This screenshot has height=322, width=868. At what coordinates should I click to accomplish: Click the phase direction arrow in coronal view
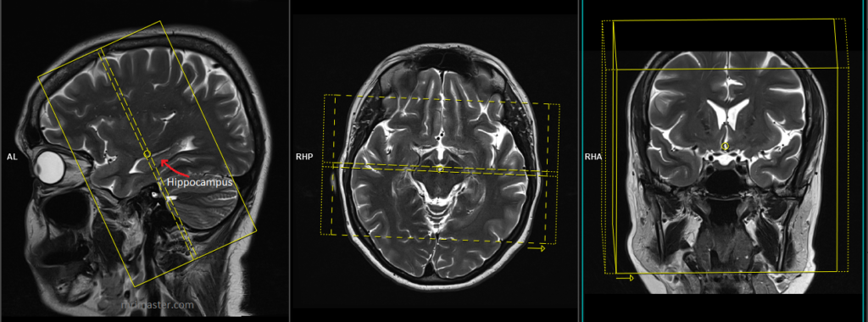625,278
